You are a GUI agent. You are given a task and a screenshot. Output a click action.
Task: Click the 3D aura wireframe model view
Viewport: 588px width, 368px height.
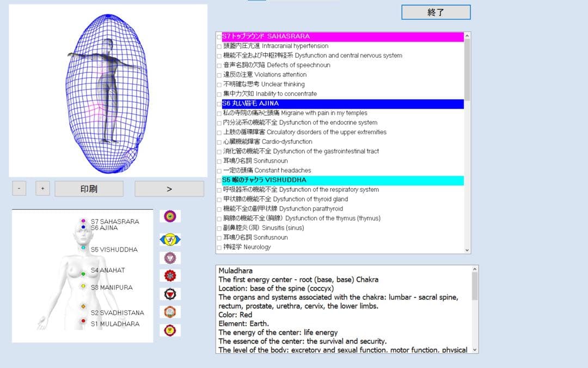(108, 90)
